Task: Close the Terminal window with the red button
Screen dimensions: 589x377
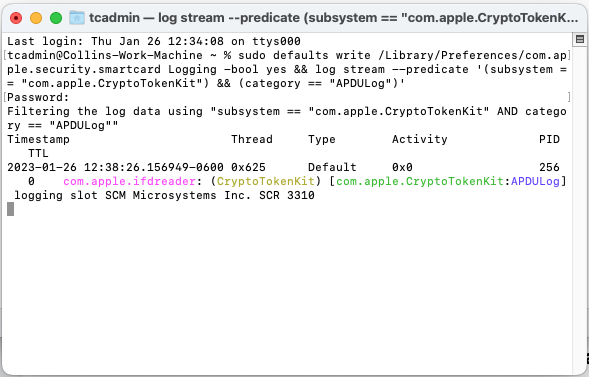Action: click(16, 18)
